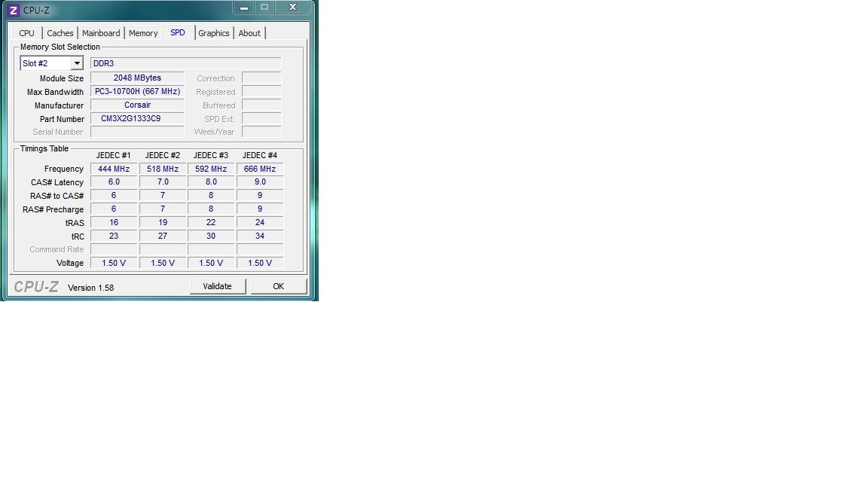Click the CPU-Z logo at bottom
The height and width of the screenshot is (488, 868).
click(x=36, y=287)
